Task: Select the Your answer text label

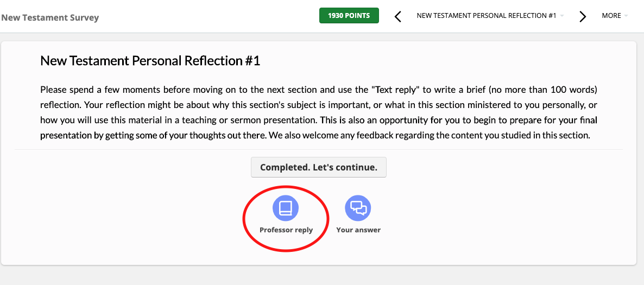Action: (358, 230)
